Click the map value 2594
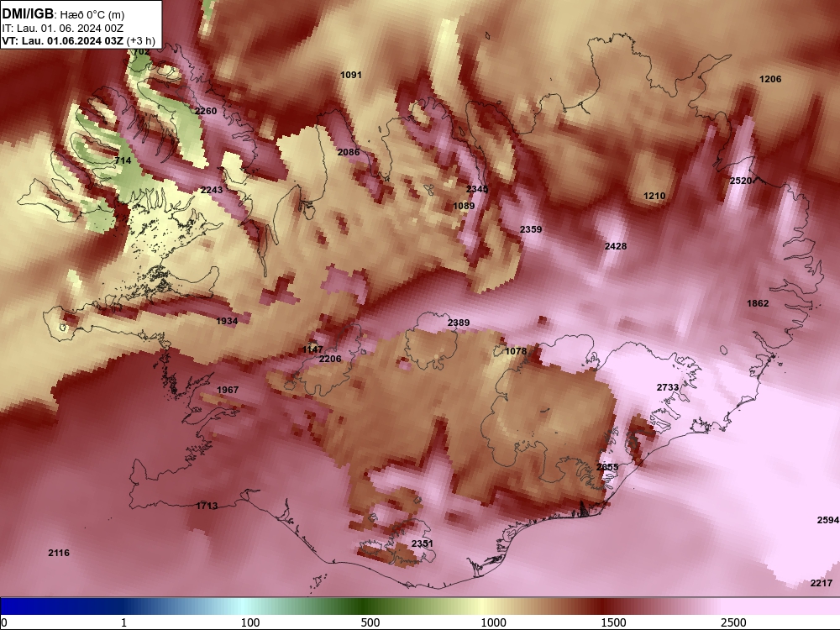The height and width of the screenshot is (630, 840). tap(827, 520)
